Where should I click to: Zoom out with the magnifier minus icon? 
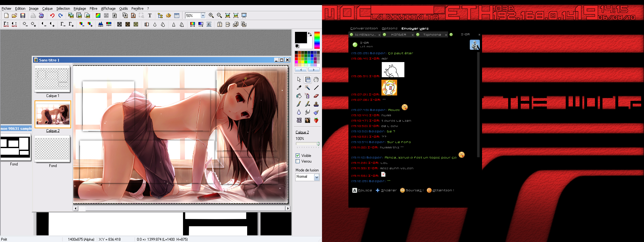[x=219, y=15]
